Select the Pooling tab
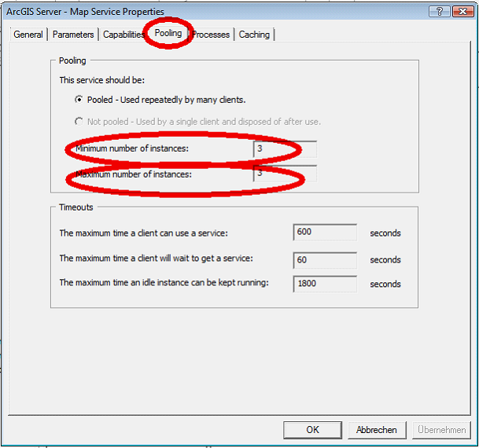Image resolution: width=479 pixels, height=448 pixels. (x=168, y=33)
